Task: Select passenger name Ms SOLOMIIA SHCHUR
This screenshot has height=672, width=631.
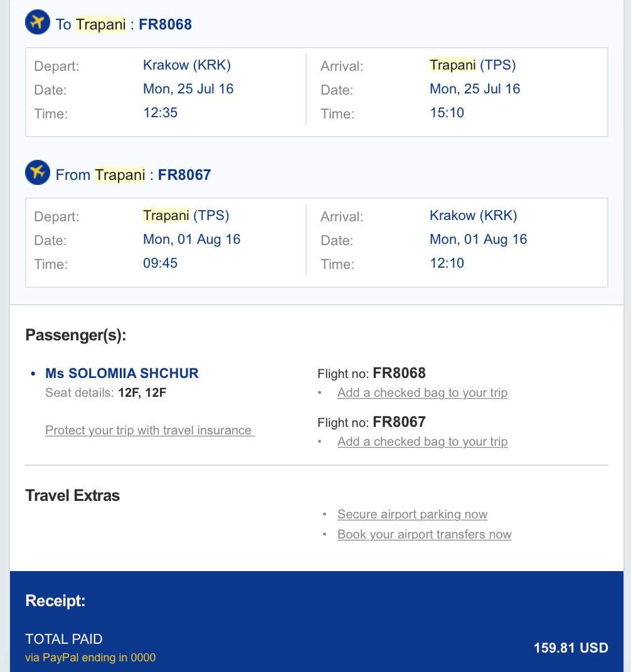Action: point(122,374)
